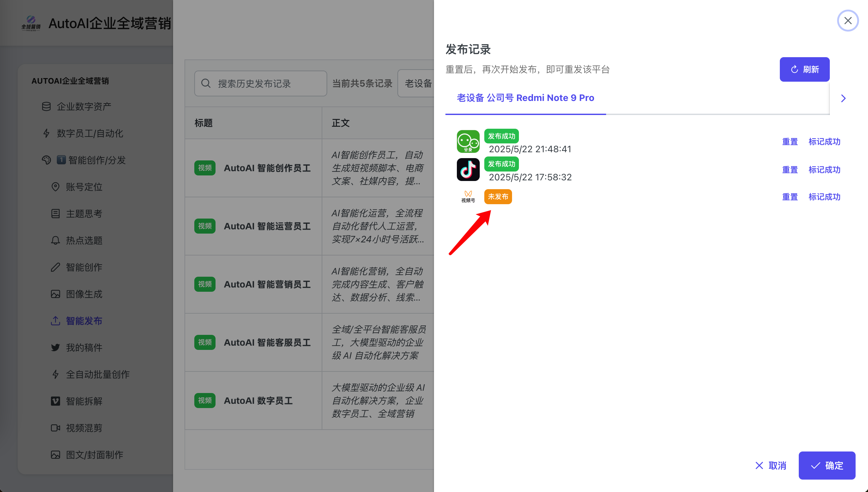Click the AutoAI 智能客服员工 title cell
Image resolution: width=868 pixels, height=492 pixels.
[x=253, y=342]
